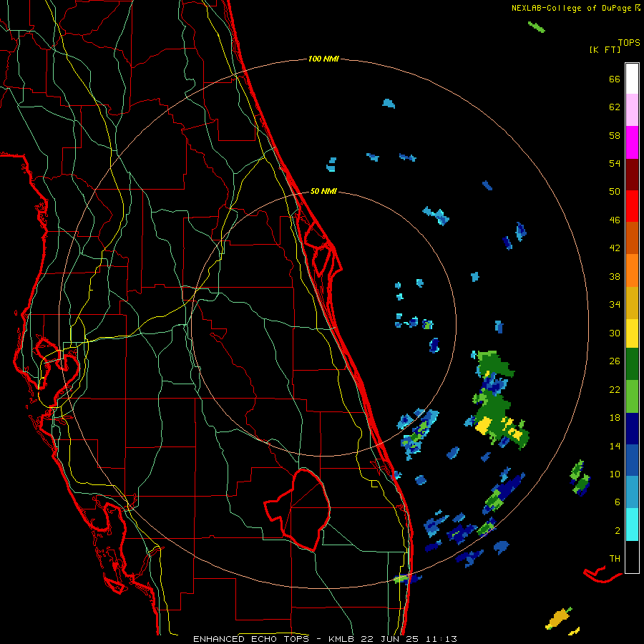Click the 'TOPS' legend heading
Image resolution: width=644 pixels, height=644 pixels.
[629, 42]
